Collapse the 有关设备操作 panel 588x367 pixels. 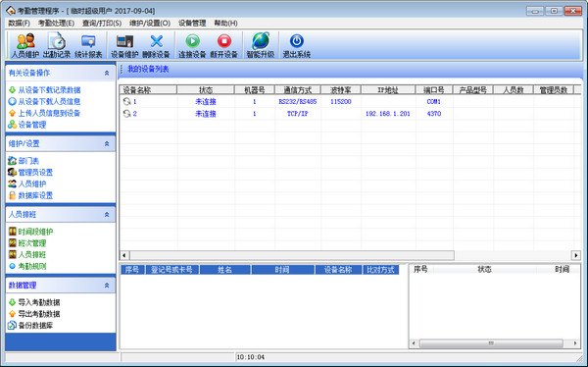(107, 73)
